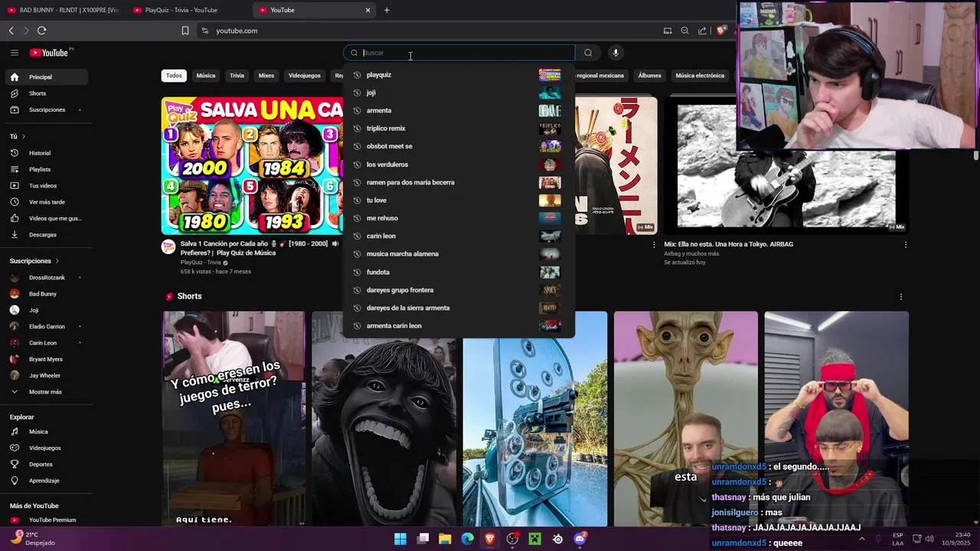Open Tus videos in the sidebar
The image size is (980, 551).
point(45,186)
